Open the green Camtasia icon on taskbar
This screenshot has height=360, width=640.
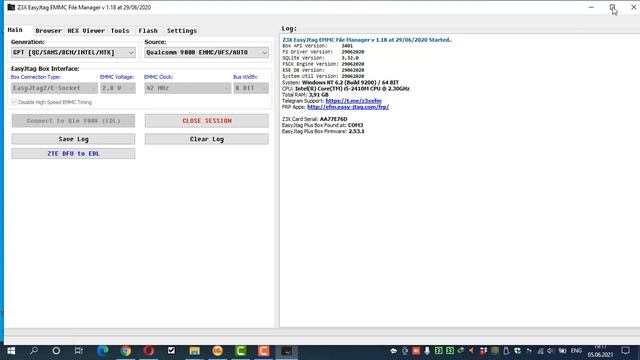(x=241, y=351)
